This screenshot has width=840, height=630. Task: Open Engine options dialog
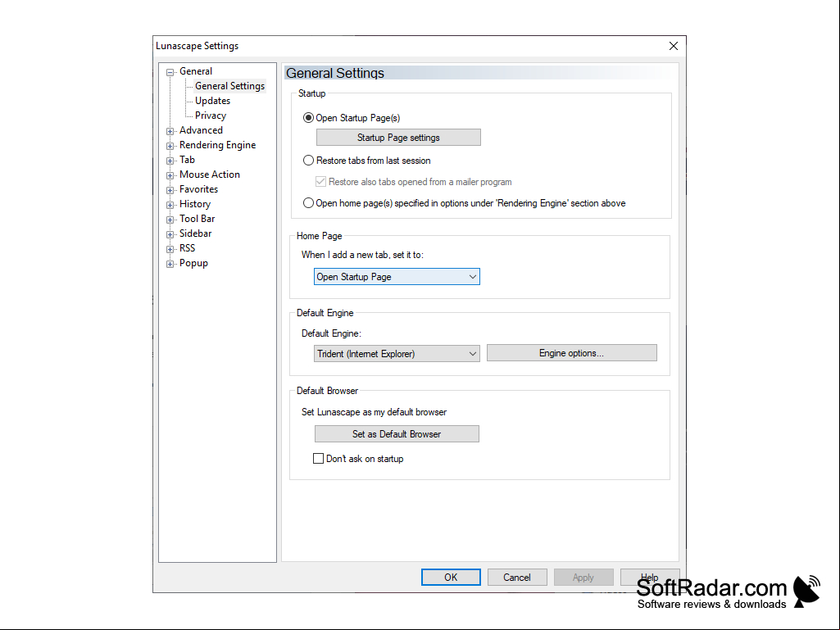tap(571, 353)
